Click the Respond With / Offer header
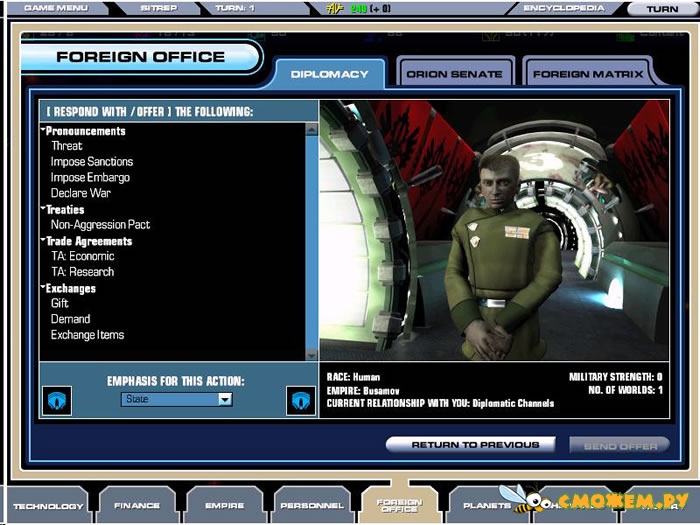Image resolution: width=700 pixels, height=525 pixels. [150, 112]
